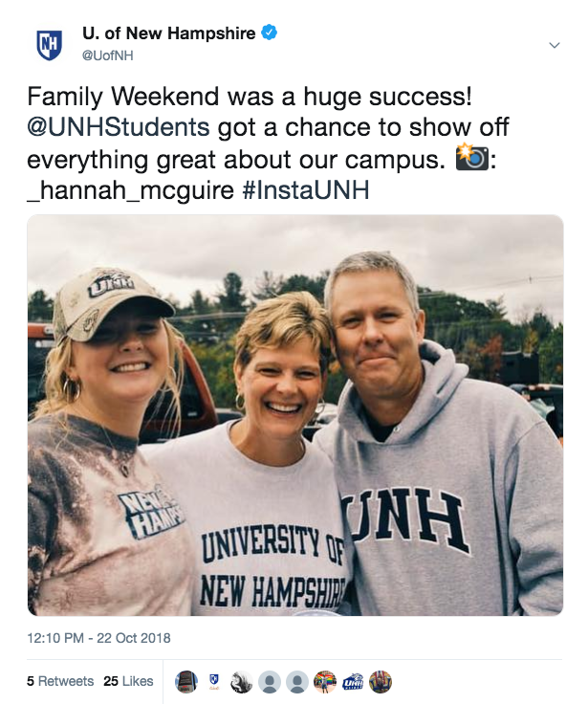Click the @UofNH handle
588x704 pixels.
pyautogui.click(x=106, y=55)
